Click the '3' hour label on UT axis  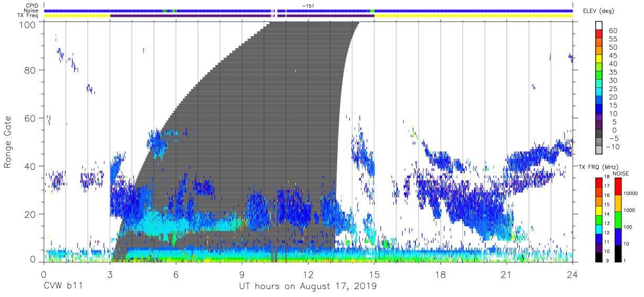(x=110, y=274)
